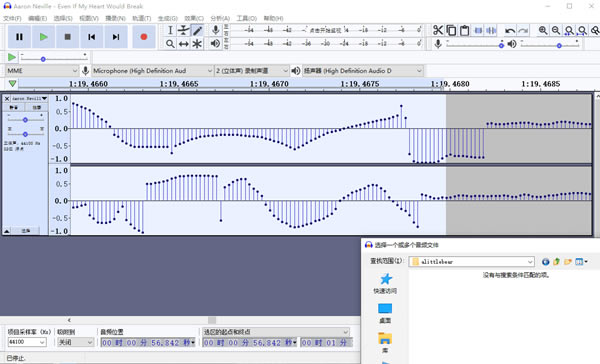Click the horizontal scrollbar left arrow
This screenshot has height=364, width=600.
[69, 320]
